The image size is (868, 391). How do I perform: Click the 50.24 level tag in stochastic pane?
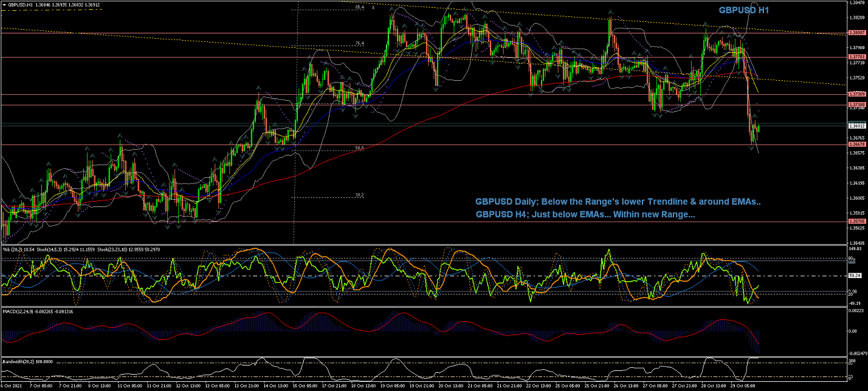(853, 276)
